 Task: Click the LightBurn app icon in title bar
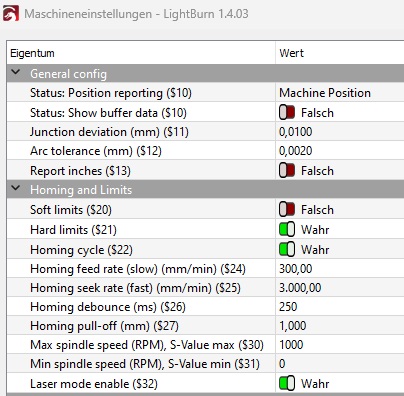[x=10, y=14]
